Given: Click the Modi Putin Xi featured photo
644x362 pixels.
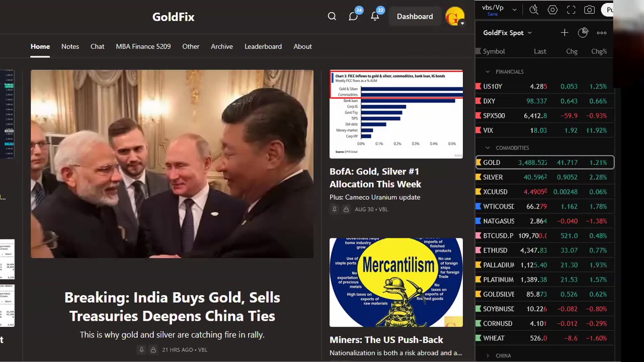Looking at the screenshot, I should tap(172, 164).
